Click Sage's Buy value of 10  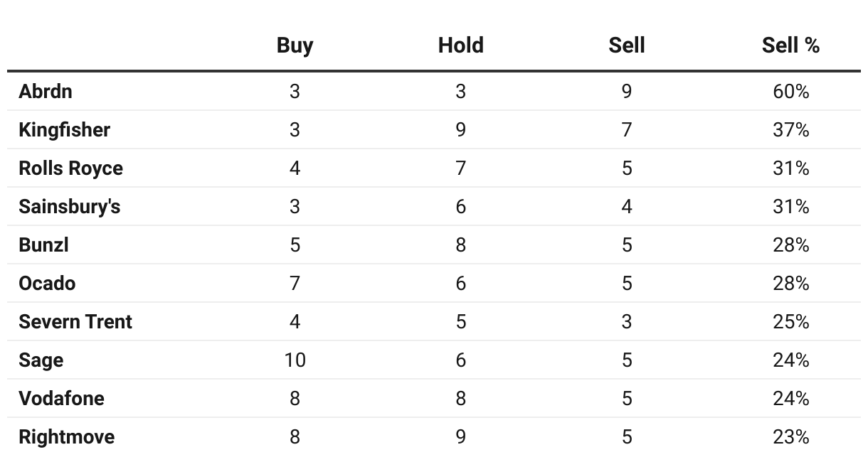click(295, 360)
